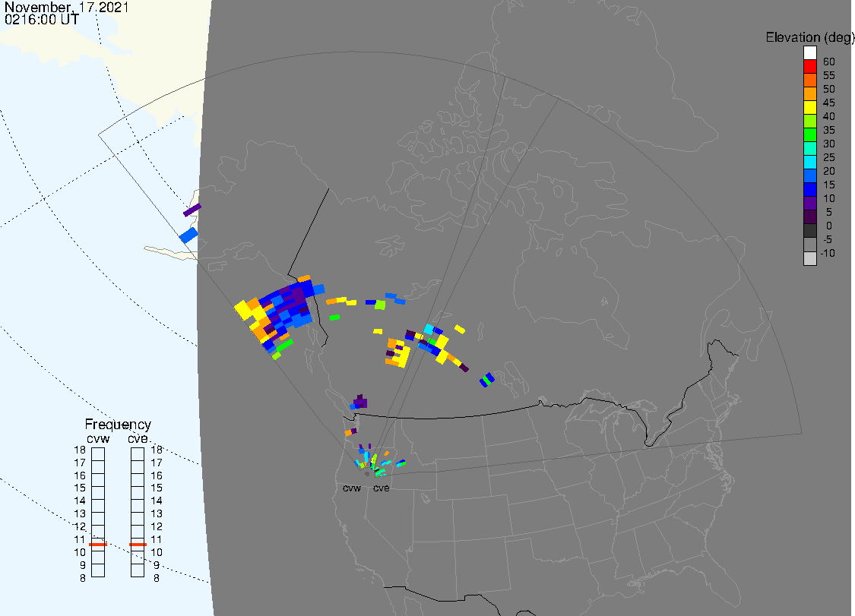Click the 'cve' frequency column label
The image size is (855, 616).
138,438
